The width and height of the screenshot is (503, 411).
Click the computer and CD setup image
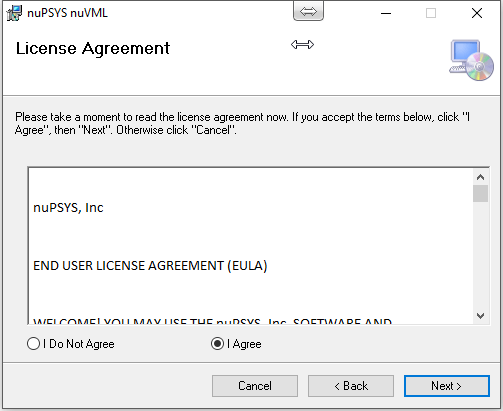click(471, 60)
